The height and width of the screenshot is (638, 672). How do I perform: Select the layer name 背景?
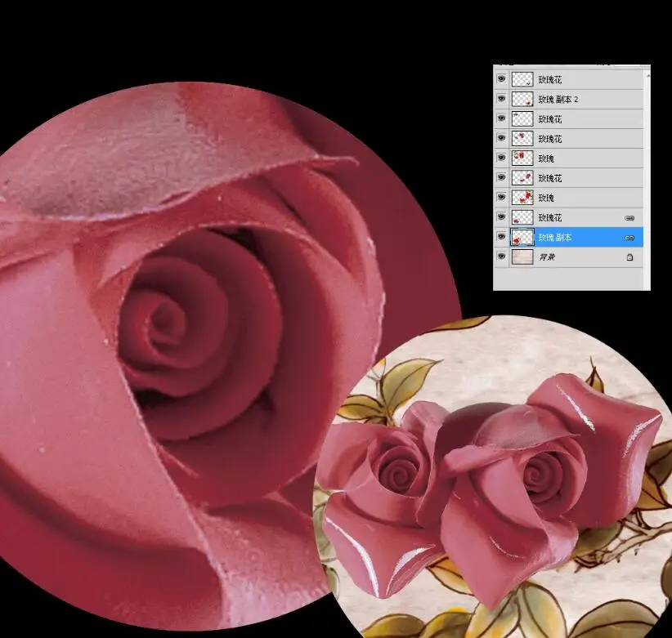click(547, 257)
